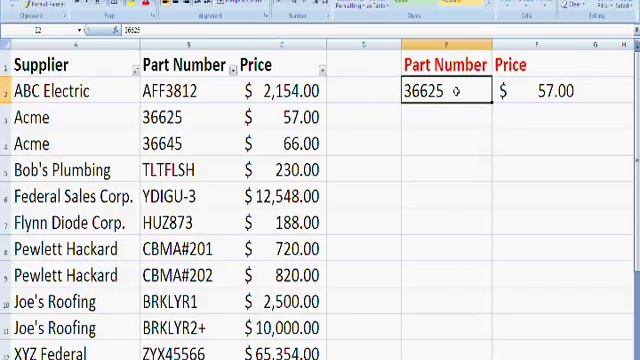Select 36625 in column B
640x360 pixels.
(189, 117)
